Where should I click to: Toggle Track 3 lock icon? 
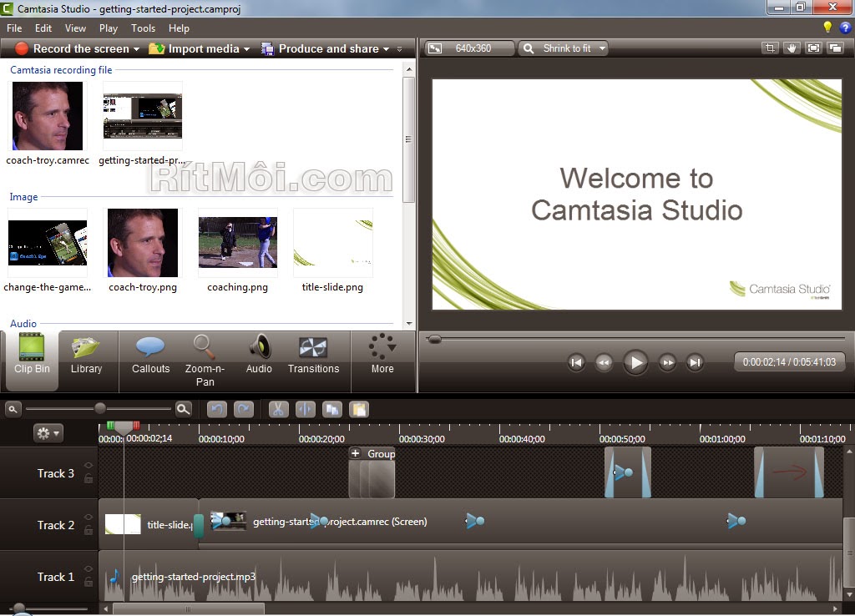pos(89,478)
